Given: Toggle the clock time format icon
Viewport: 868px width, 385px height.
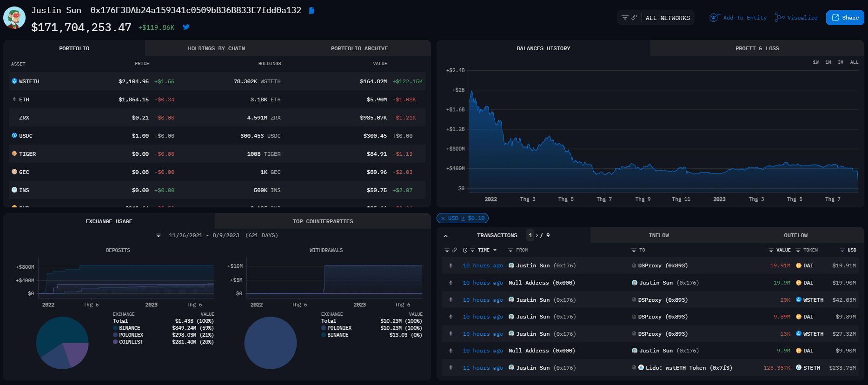Looking at the screenshot, I should click(x=465, y=250).
